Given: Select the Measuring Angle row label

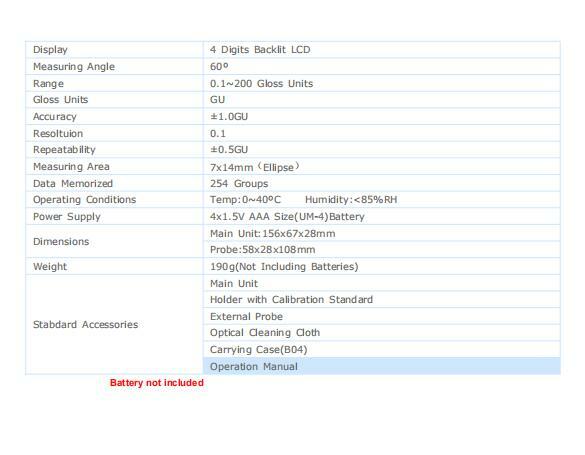Looking at the screenshot, I should coord(74,67).
